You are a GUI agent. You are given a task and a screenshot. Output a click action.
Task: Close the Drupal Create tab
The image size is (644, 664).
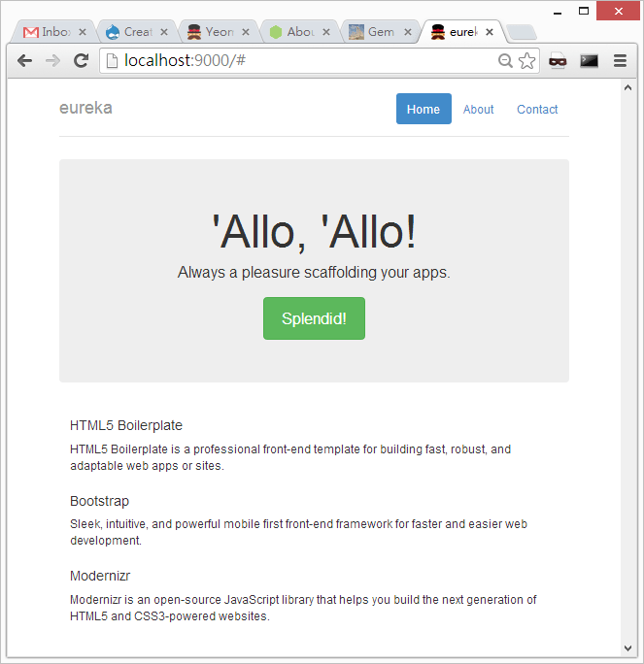tap(163, 32)
